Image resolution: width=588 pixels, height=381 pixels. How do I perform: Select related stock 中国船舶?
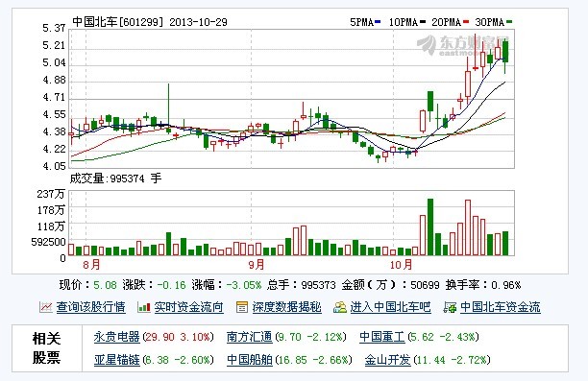pyautogui.click(x=250, y=360)
